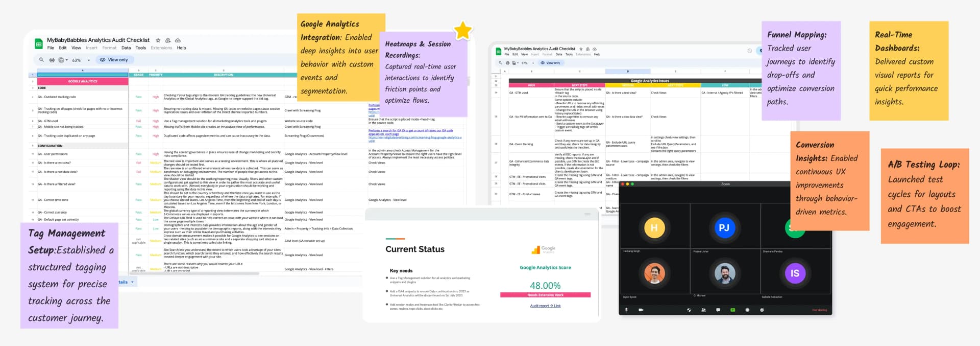The image size is (980, 346).
Task: Click the green share screen icon in Zoom
Action: pyautogui.click(x=732, y=310)
